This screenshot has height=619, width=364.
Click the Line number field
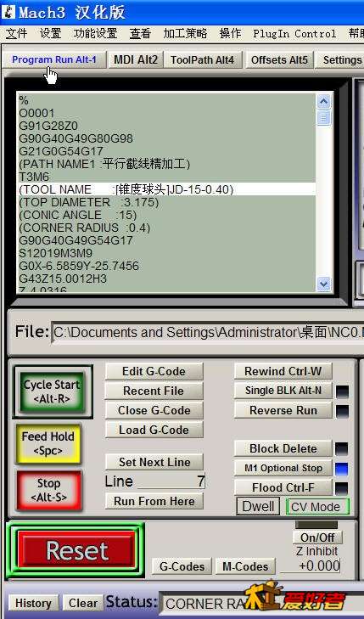[171, 481]
